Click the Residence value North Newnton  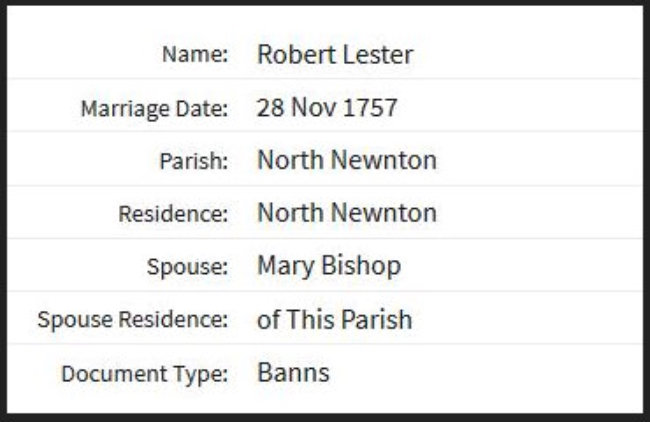click(347, 213)
